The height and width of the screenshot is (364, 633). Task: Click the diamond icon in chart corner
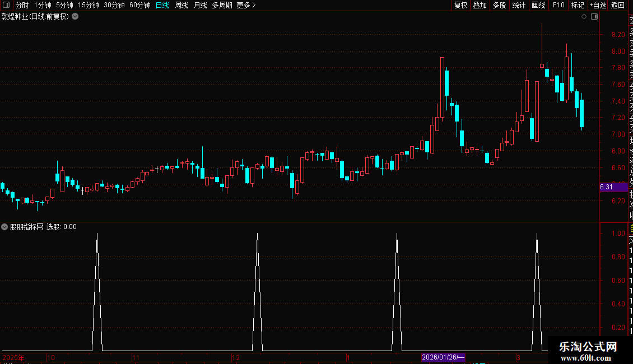pyautogui.click(x=584, y=17)
